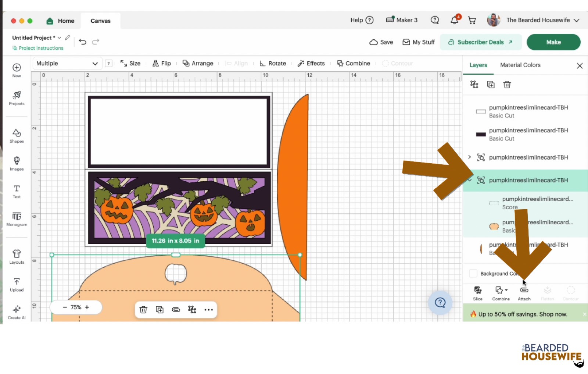This screenshot has width=588, height=374.
Task: Open the Images library from sidebar
Action: tap(17, 164)
